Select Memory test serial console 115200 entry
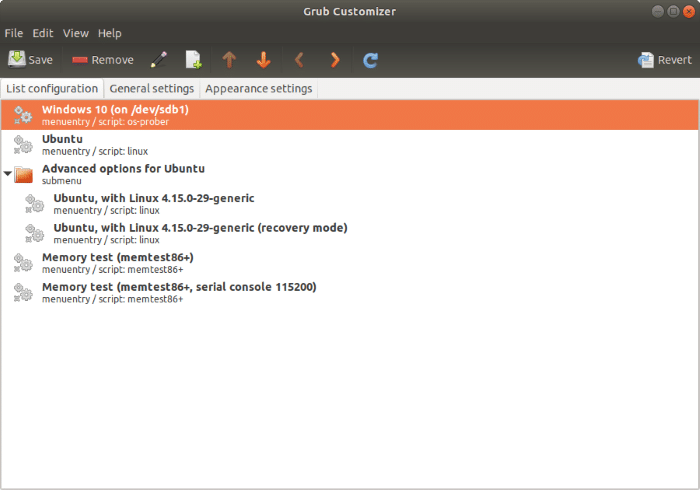Image resolution: width=700 pixels, height=490 pixels. (350, 292)
